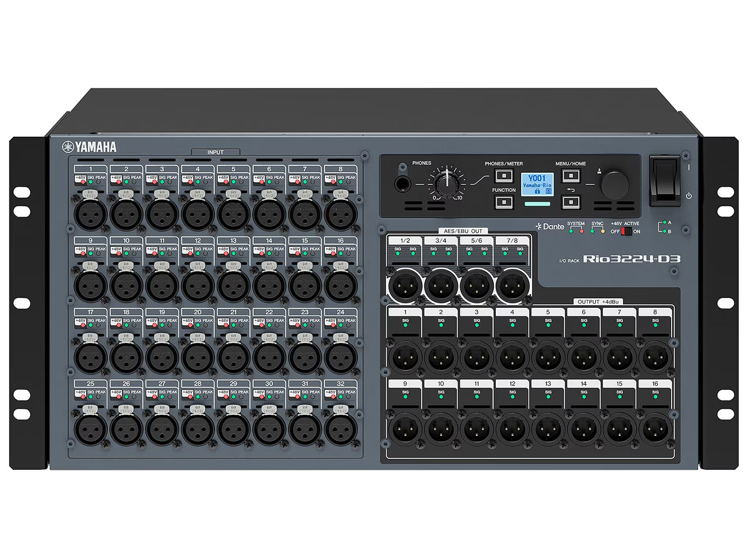Adjust the PHONES level knob
The width and height of the screenshot is (747, 560).
446,183
